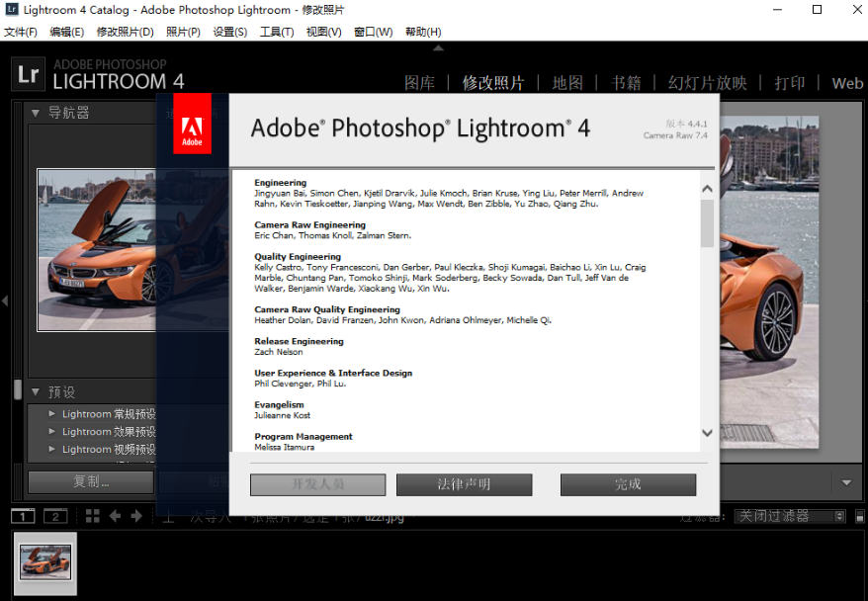This screenshot has width=868, height=601.
Task: Switch to the 幻灯片放映 module
Action: pos(708,83)
